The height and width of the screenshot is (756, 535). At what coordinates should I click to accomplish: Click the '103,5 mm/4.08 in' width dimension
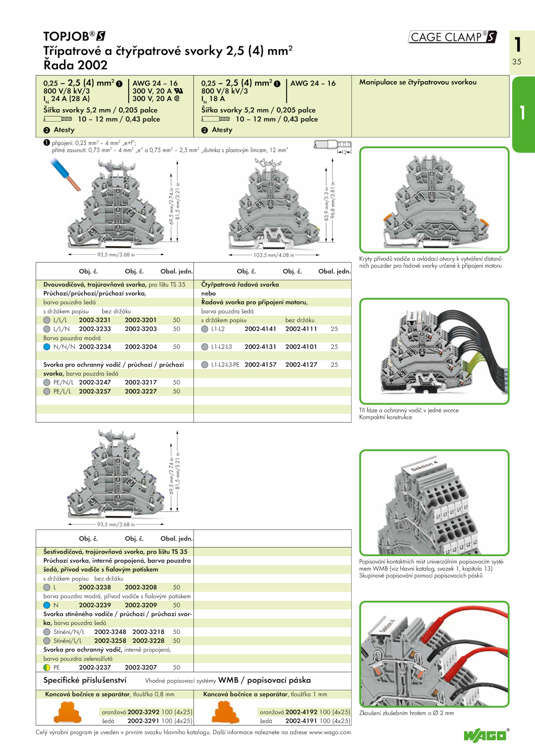[274, 255]
